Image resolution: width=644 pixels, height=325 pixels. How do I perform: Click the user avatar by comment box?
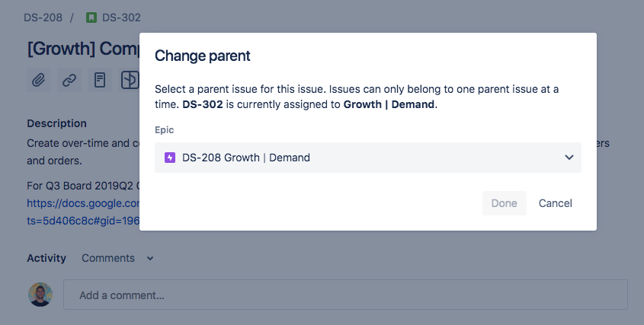(40, 295)
